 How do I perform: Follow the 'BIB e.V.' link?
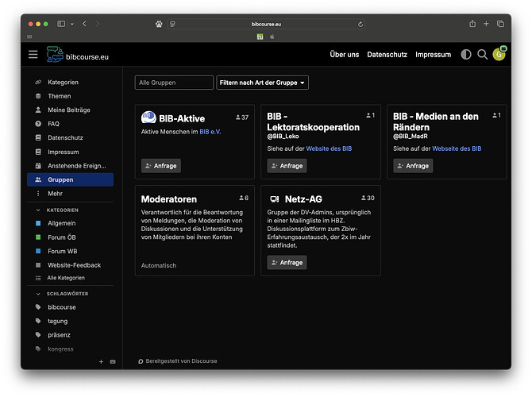coord(210,132)
